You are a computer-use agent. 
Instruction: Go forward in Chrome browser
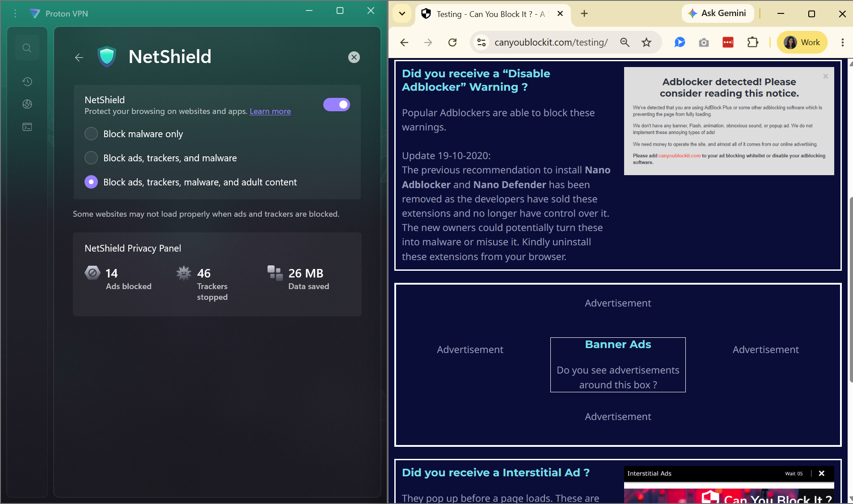click(428, 42)
